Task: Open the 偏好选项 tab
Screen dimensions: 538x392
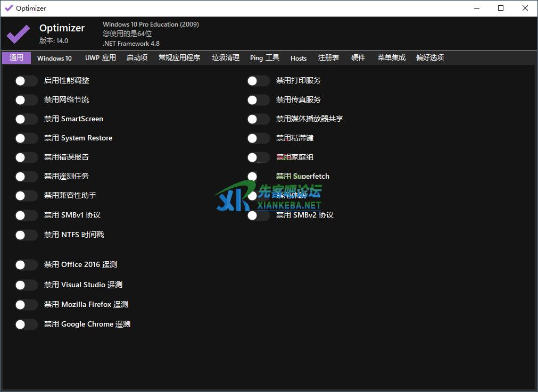Action: click(x=429, y=58)
